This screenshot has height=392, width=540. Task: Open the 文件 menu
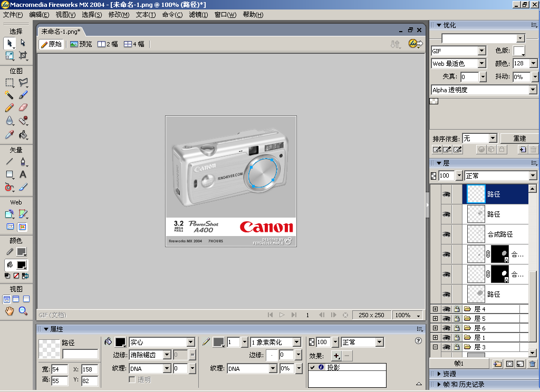[x=13, y=15]
